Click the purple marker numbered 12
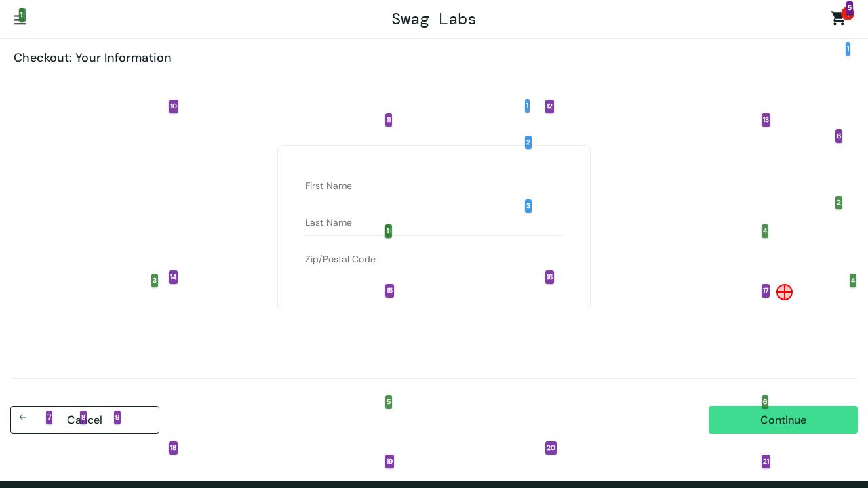This screenshot has height=488, width=868. [549, 106]
